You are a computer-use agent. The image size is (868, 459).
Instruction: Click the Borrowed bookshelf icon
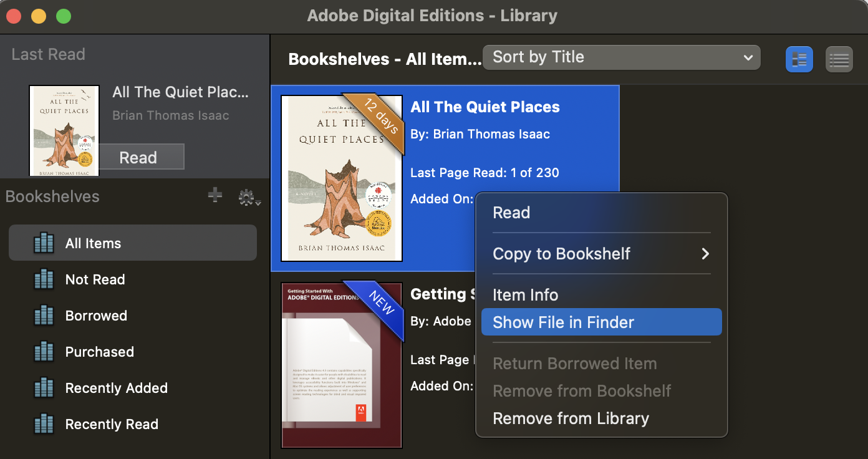pyautogui.click(x=44, y=316)
